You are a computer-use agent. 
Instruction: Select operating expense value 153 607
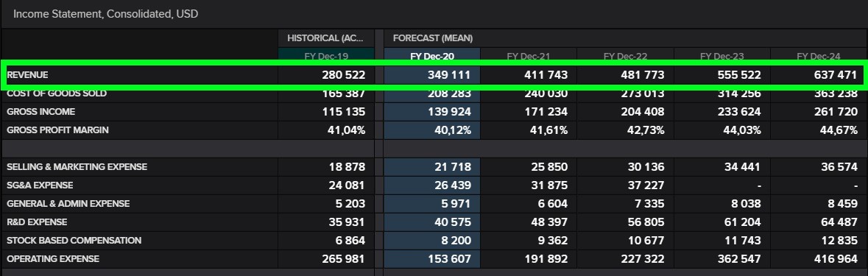450,258
